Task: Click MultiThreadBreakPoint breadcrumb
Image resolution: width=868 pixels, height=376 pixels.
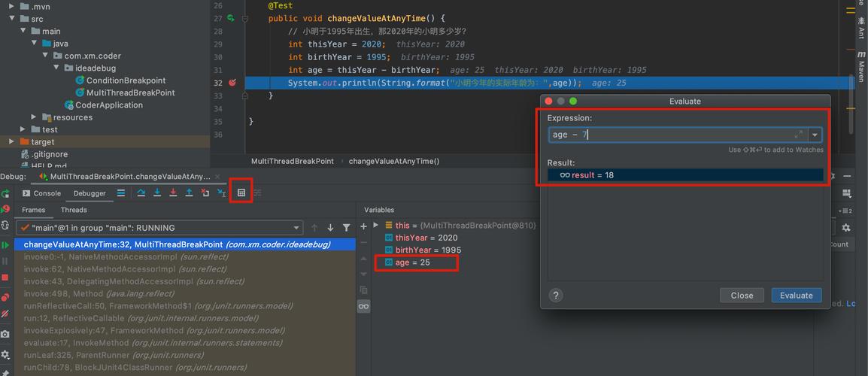Action: [293, 161]
